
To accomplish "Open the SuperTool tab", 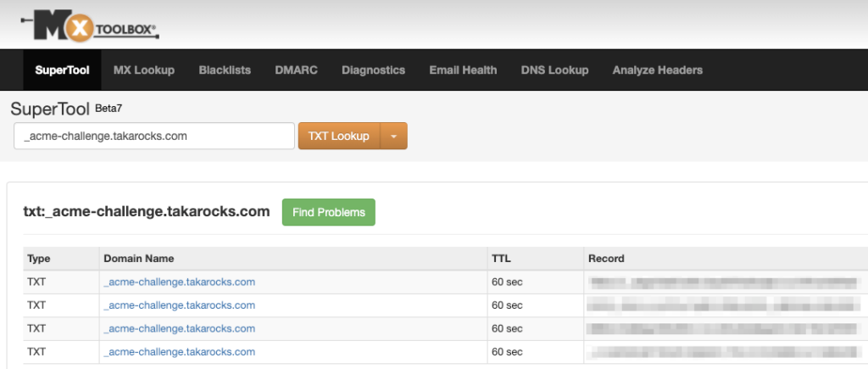I will 62,70.
